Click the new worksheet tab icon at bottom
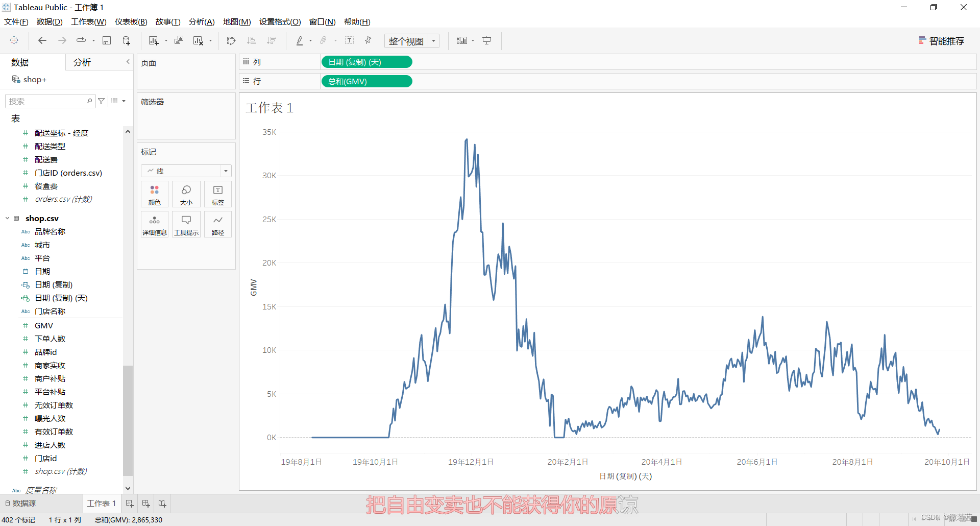The height and width of the screenshot is (526, 980). tap(130, 504)
